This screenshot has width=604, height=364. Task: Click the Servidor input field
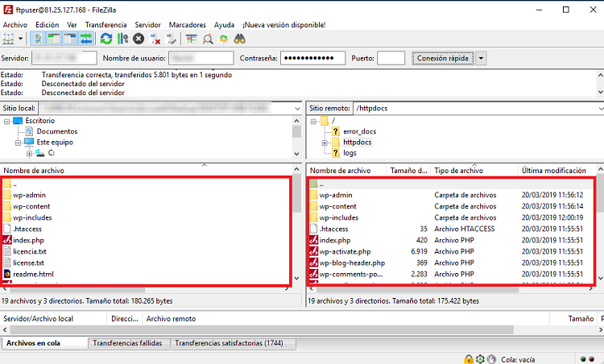[64, 58]
